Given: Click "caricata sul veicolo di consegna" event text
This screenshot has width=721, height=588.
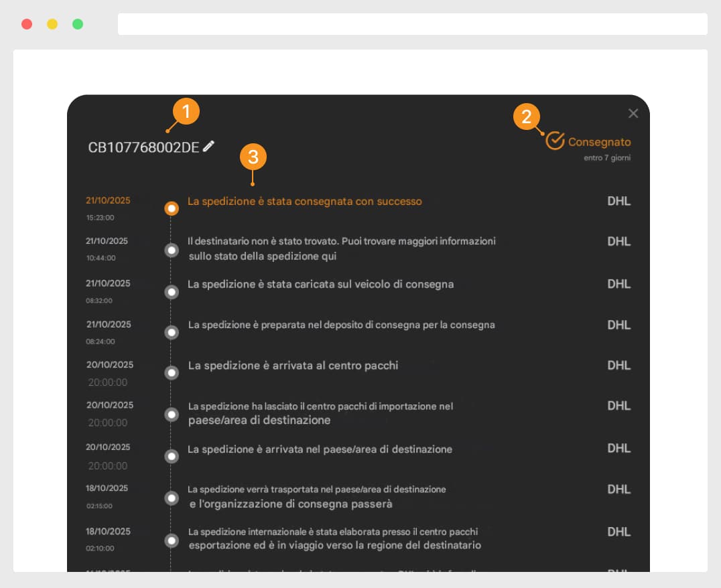Looking at the screenshot, I should point(320,284).
